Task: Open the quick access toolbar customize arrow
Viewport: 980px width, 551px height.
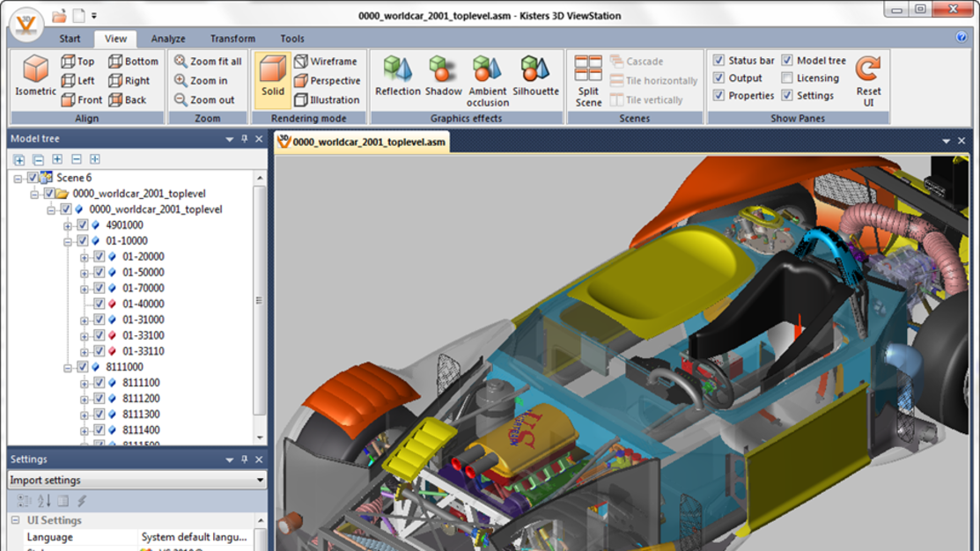Action: [94, 16]
